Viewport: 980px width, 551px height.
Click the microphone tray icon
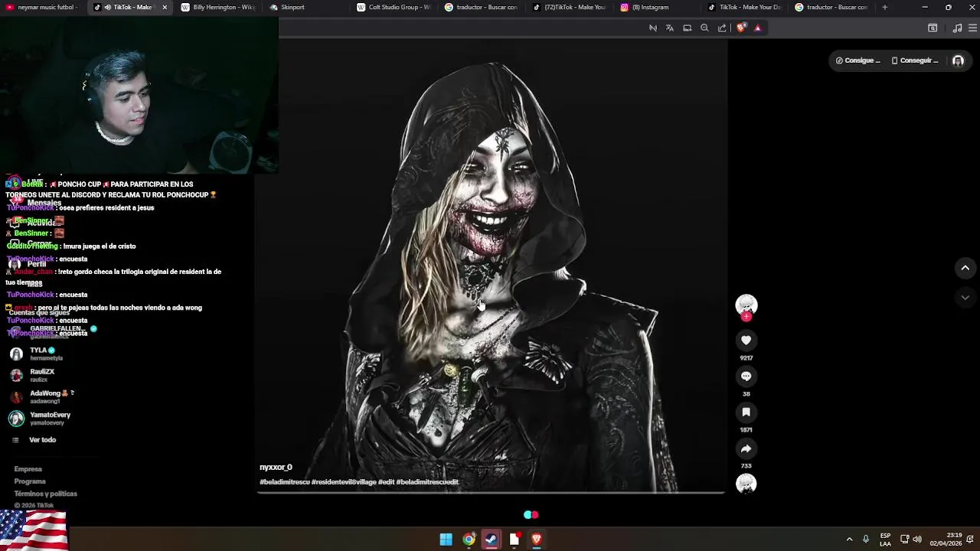866,540
